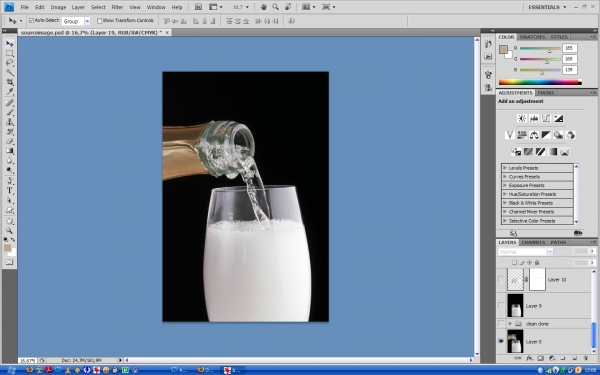This screenshot has height=375, width=600.
Task: Select the Blur tool
Action: [x=9, y=161]
